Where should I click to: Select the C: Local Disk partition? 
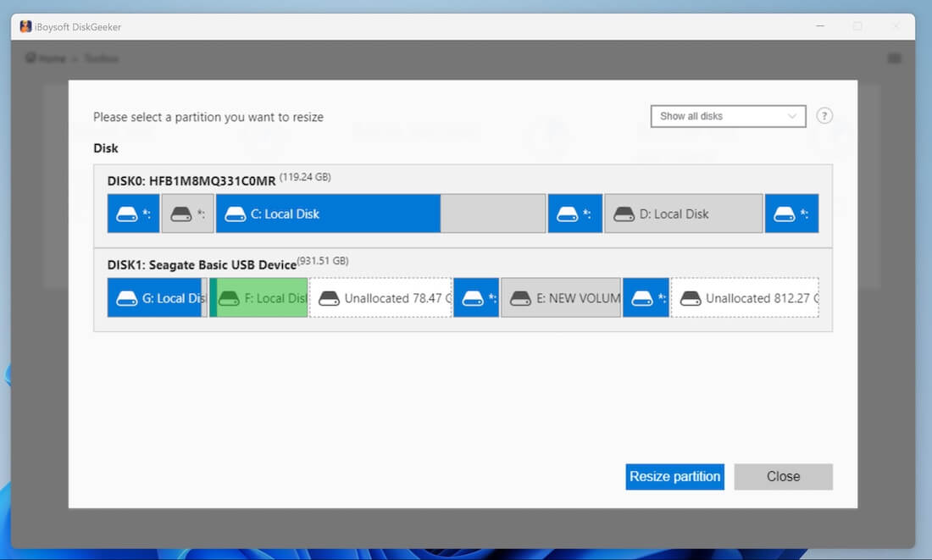380,213
